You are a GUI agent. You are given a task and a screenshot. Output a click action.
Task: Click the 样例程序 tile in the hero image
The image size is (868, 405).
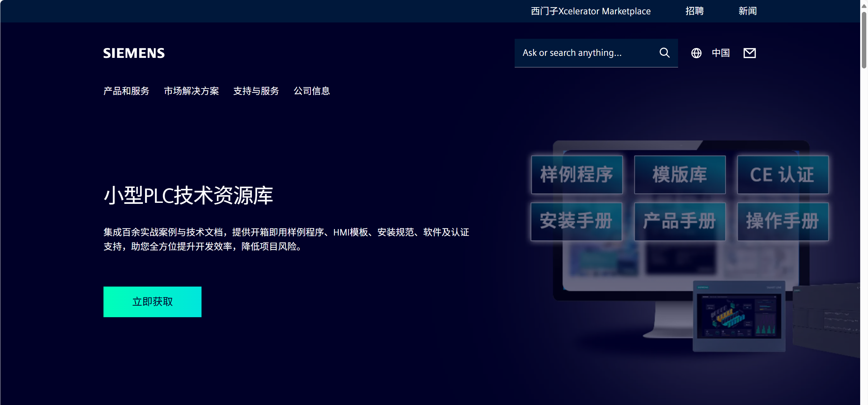coord(577,175)
